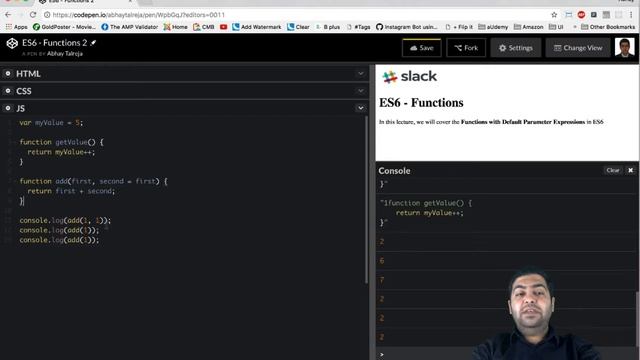Open the UI bookmarks folder
The height and width of the screenshot is (360, 640).
(x=556, y=27)
